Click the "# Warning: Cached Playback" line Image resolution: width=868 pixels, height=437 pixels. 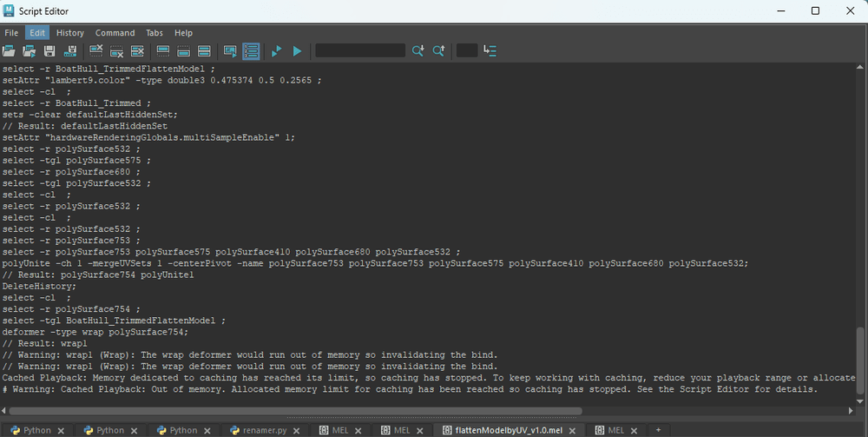(410, 389)
